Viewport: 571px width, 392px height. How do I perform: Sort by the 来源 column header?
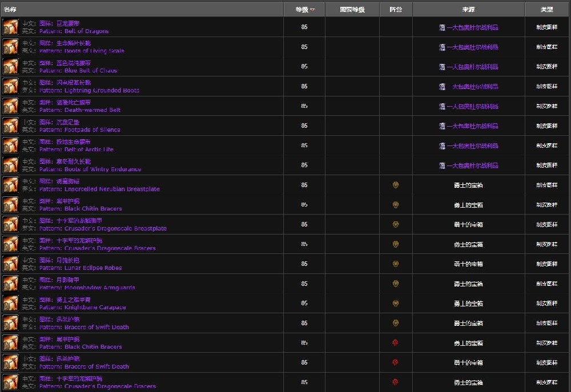pyautogui.click(x=468, y=10)
